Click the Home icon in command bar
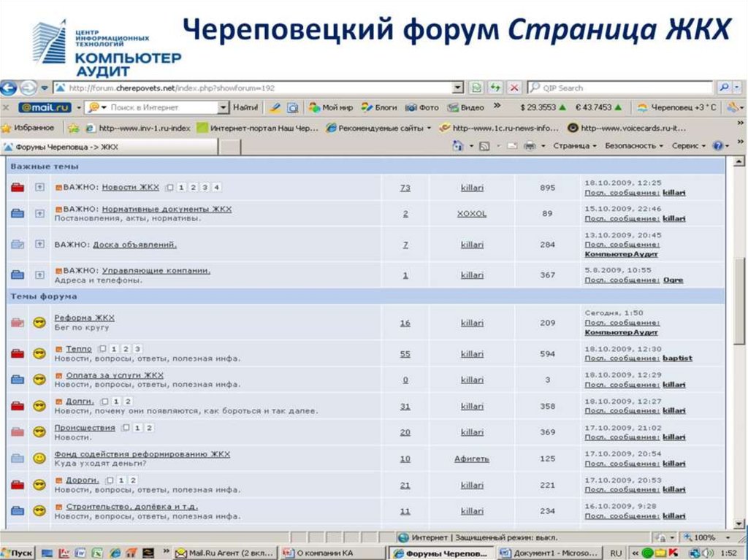The image size is (748, 560). [x=458, y=146]
